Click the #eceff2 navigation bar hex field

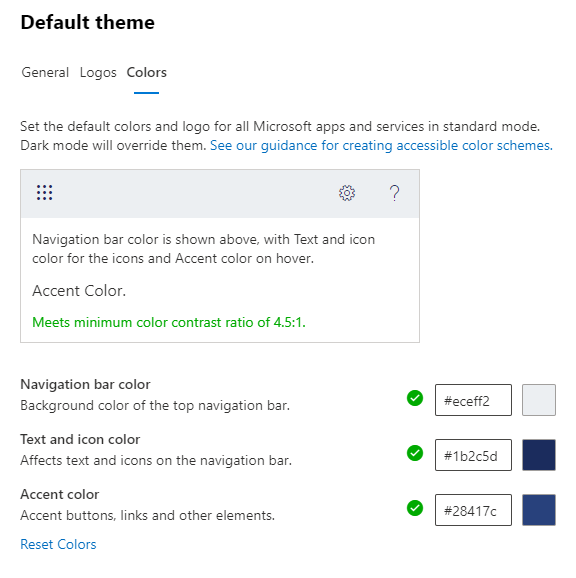tap(473, 400)
